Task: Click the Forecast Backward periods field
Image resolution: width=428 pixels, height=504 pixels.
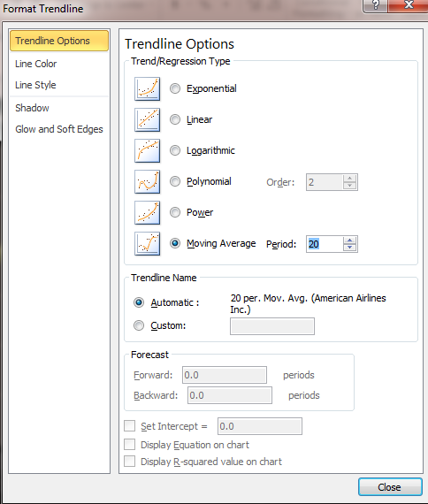Action: point(230,395)
